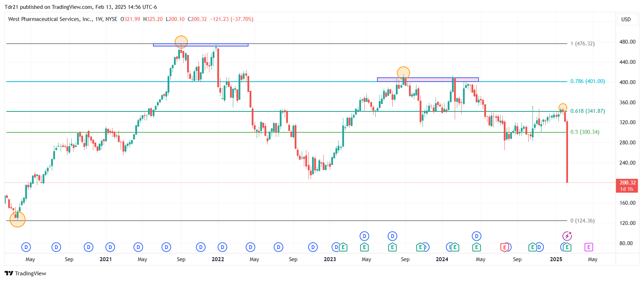Select the blue rectangle at the 0.786 level
Image resolution: width=644 pixels, height=281 pixels.
pos(428,80)
